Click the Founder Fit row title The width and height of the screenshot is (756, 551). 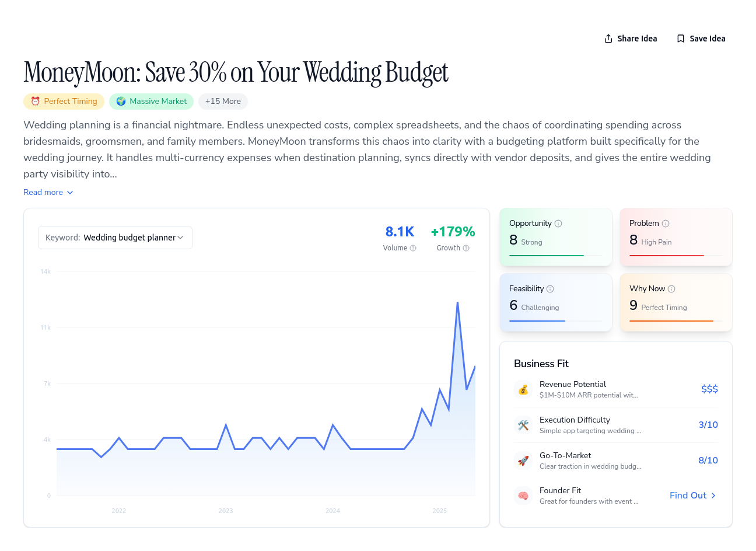pyautogui.click(x=560, y=490)
